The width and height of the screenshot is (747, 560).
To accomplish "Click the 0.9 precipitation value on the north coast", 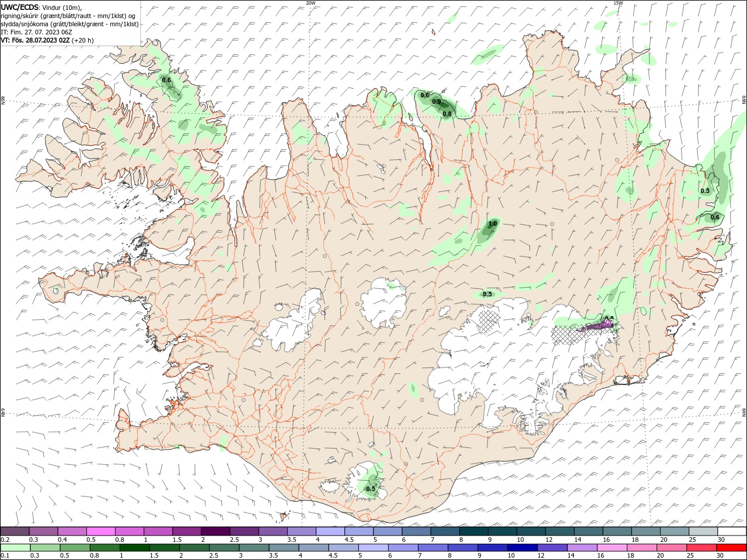I will click(x=437, y=102).
